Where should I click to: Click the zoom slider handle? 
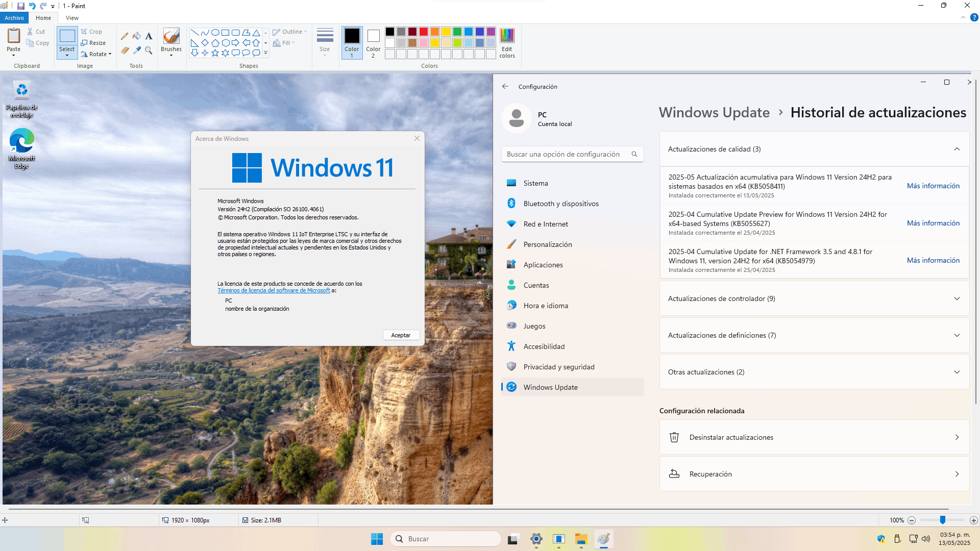coord(943,520)
